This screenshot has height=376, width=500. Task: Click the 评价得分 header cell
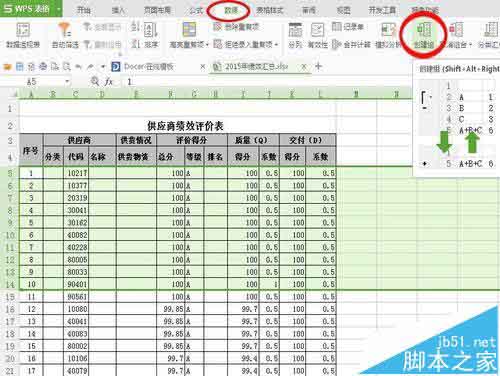192,140
